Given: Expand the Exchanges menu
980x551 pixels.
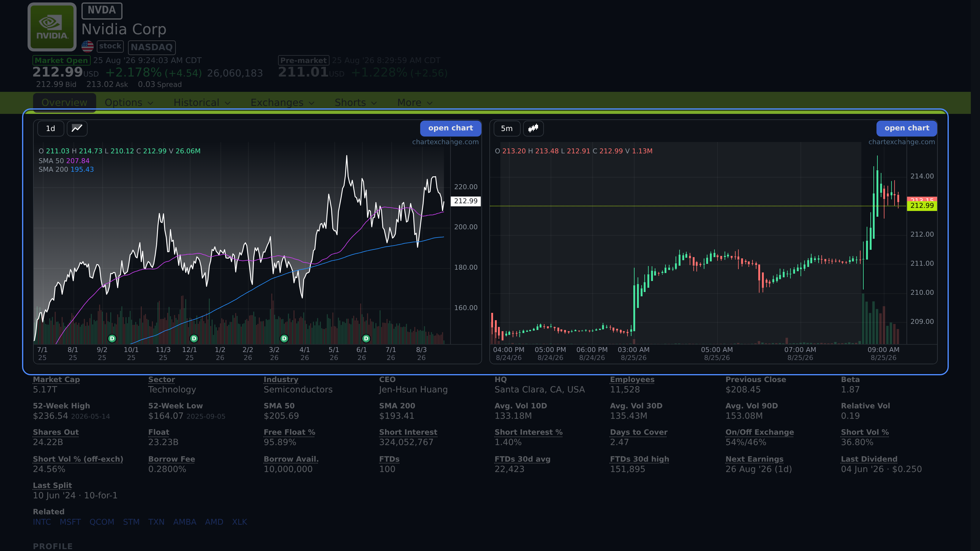Looking at the screenshot, I should (x=282, y=103).
